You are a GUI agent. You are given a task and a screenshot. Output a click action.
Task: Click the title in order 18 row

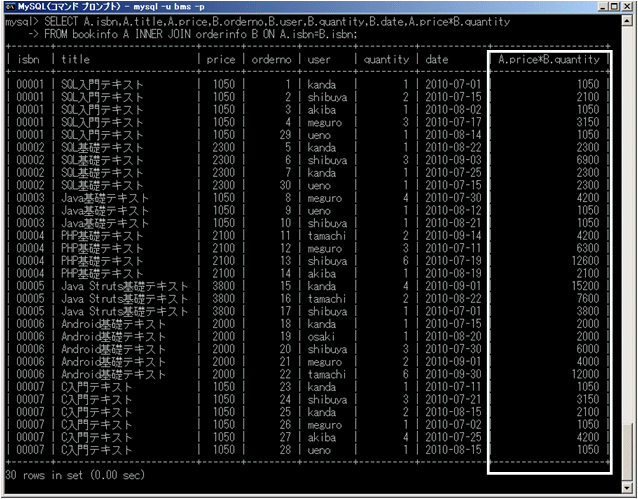tap(114, 324)
